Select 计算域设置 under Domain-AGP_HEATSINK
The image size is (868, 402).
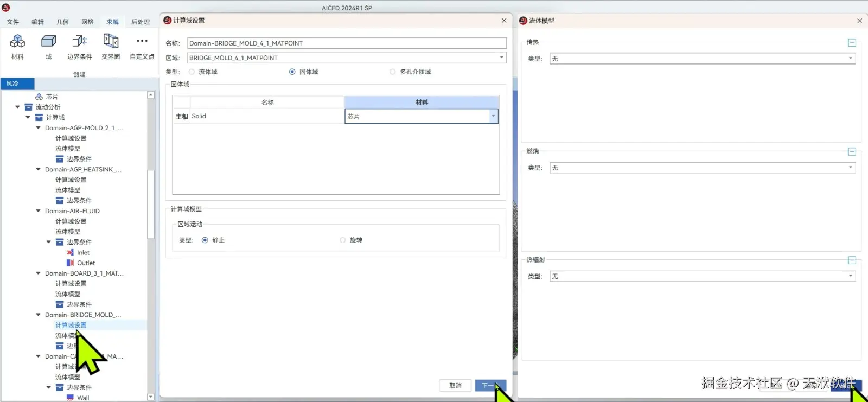71,180
